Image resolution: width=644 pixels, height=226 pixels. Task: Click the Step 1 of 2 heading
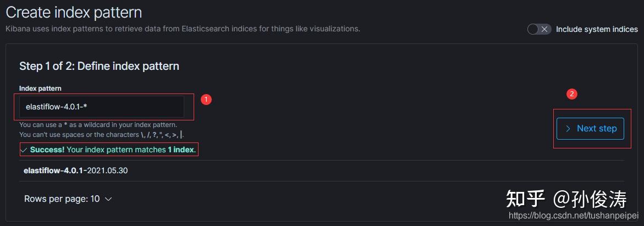(x=99, y=66)
